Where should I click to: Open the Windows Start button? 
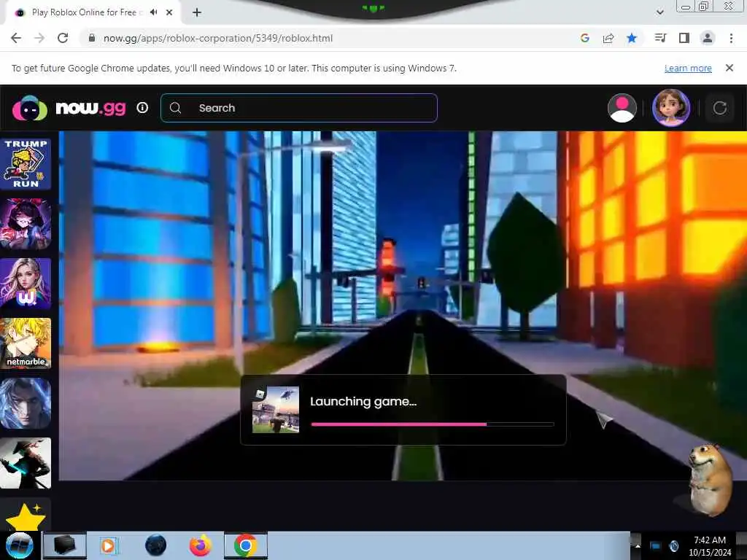[20, 545]
